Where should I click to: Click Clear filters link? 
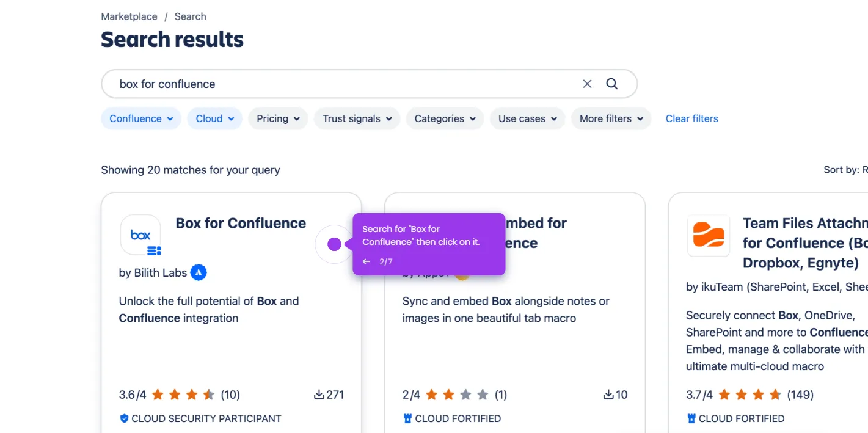coord(692,118)
